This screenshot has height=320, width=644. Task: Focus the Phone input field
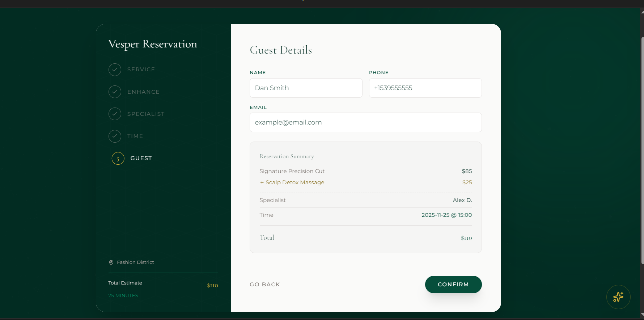pyautogui.click(x=425, y=88)
